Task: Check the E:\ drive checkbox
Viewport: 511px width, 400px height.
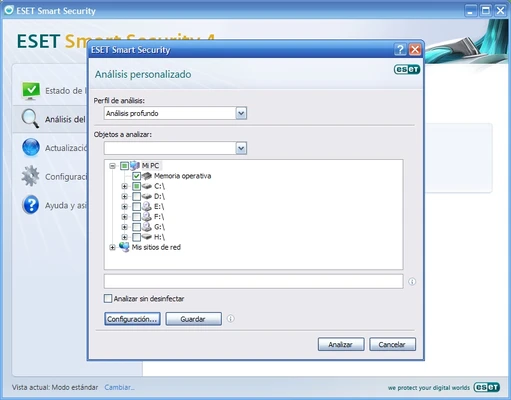Action: [136, 207]
